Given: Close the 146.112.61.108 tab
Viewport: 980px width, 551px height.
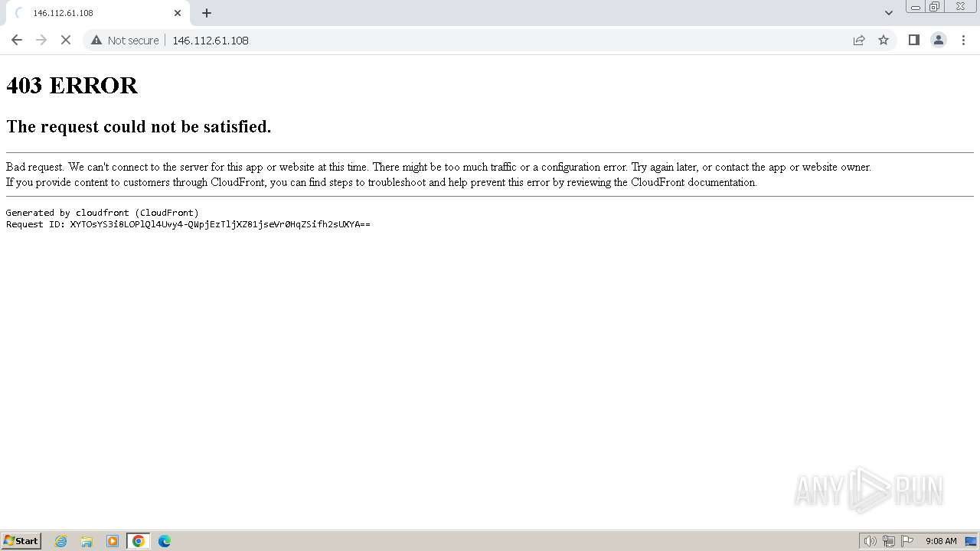Looking at the screenshot, I should point(178,13).
